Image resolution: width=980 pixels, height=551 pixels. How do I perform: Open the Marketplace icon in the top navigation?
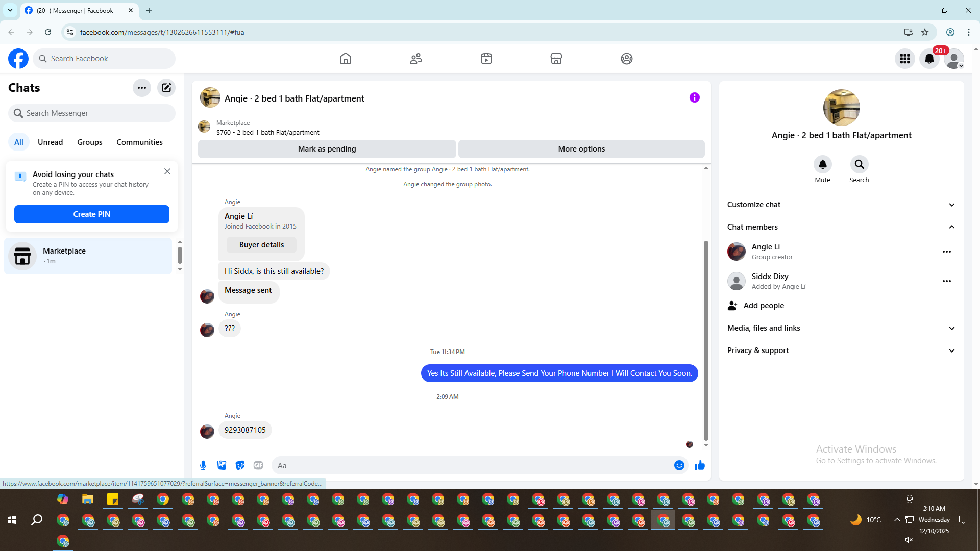click(x=556, y=59)
